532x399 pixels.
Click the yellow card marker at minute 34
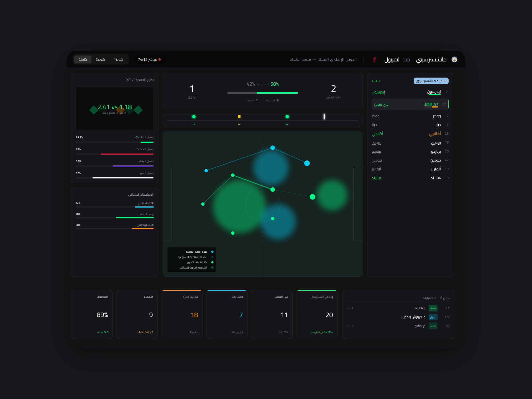(x=239, y=117)
